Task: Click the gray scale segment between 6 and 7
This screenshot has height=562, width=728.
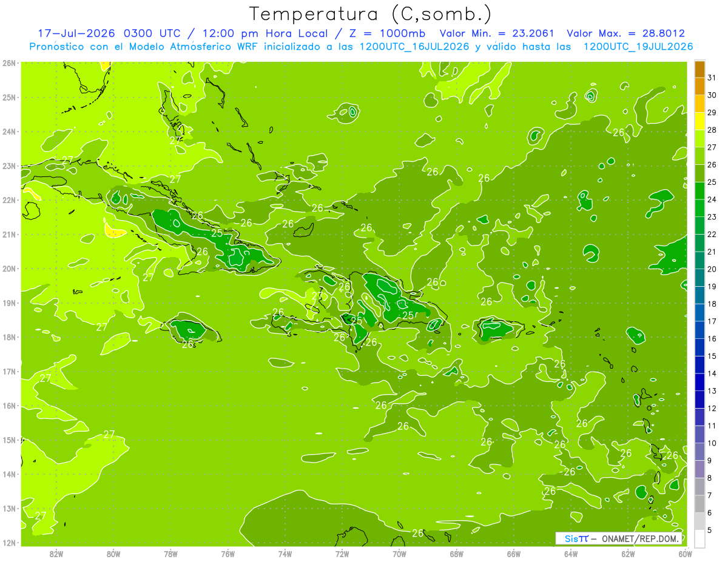Action: [699, 504]
